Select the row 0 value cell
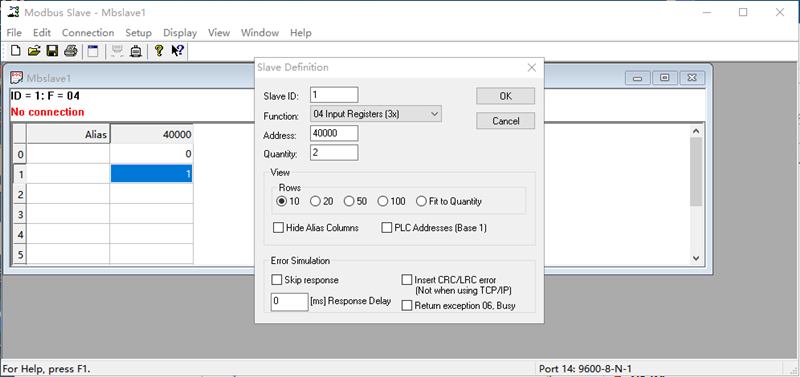The width and height of the screenshot is (800, 377). [152, 154]
